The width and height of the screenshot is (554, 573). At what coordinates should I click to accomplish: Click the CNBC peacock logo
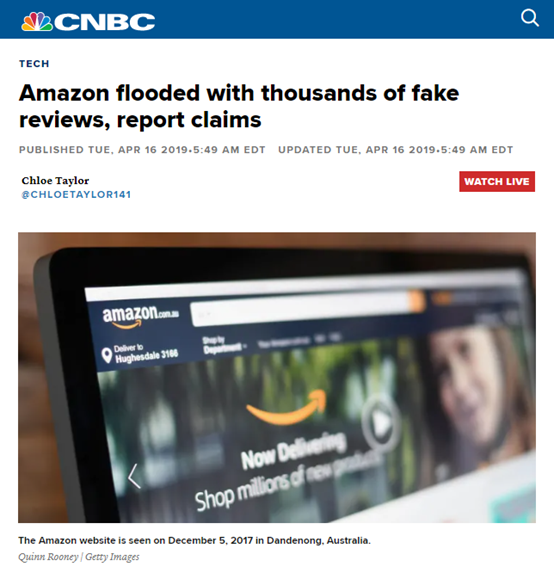point(37,22)
